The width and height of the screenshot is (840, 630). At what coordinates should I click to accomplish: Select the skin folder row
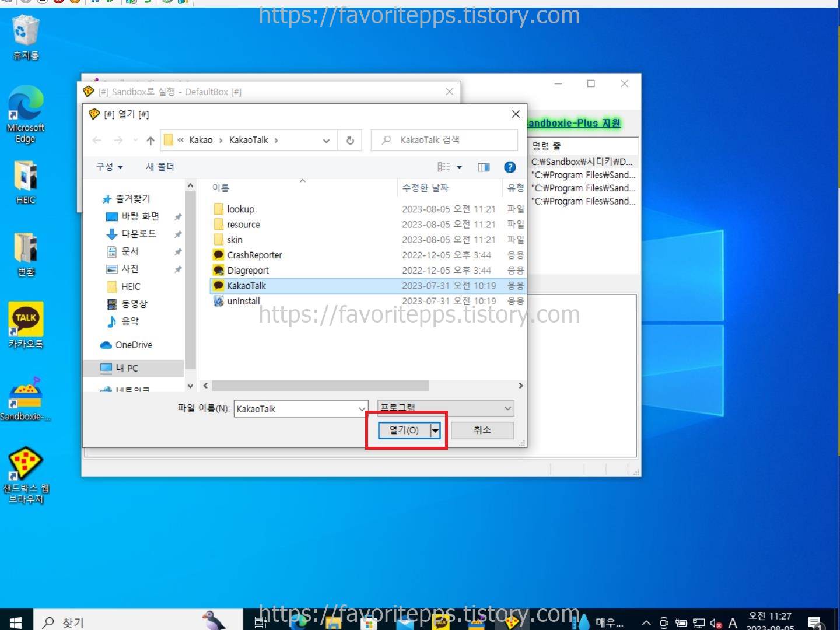[367, 240]
